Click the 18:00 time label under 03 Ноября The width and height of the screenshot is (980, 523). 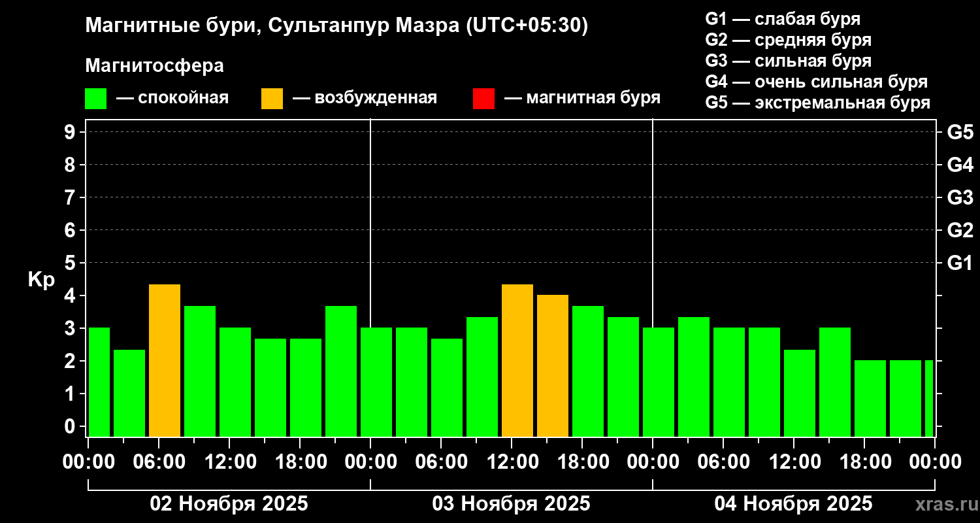[x=583, y=462]
